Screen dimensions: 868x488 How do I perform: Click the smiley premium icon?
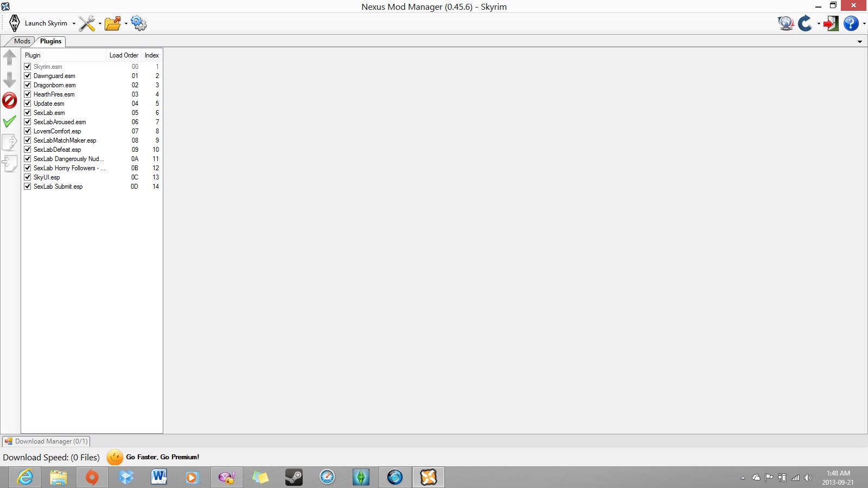coord(115,457)
